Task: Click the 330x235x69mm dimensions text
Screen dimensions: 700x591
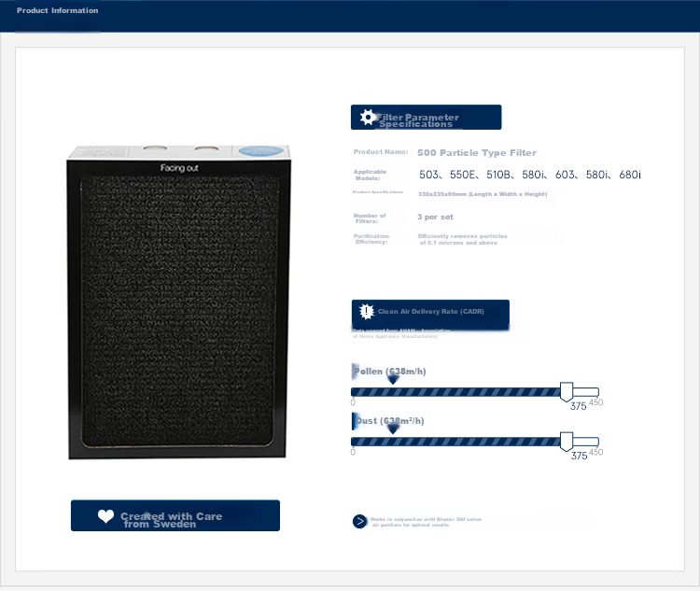Action: tap(483, 194)
